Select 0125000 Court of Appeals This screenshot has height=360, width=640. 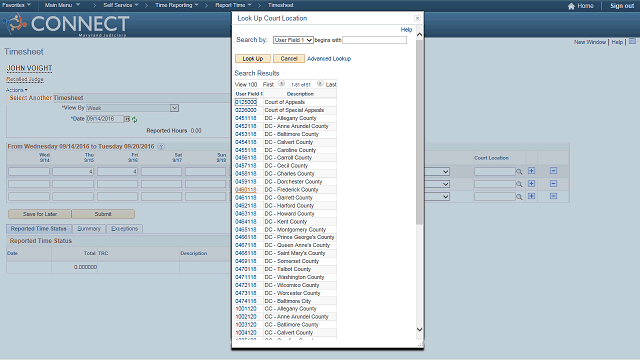point(246,102)
